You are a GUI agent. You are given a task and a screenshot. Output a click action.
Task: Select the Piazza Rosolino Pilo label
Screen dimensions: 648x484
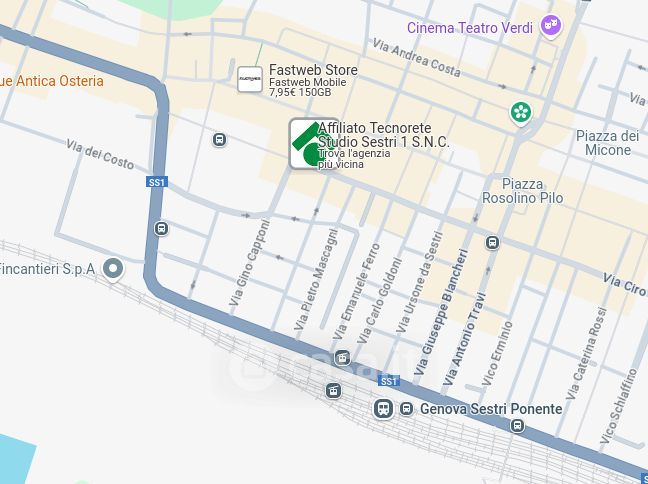(522, 191)
